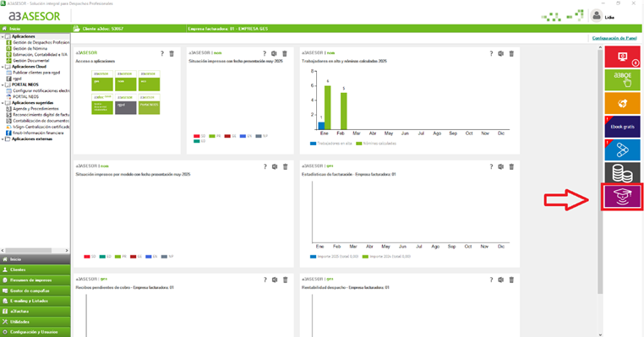Delete the Situación impresos por modelo widget

(285, 166)
